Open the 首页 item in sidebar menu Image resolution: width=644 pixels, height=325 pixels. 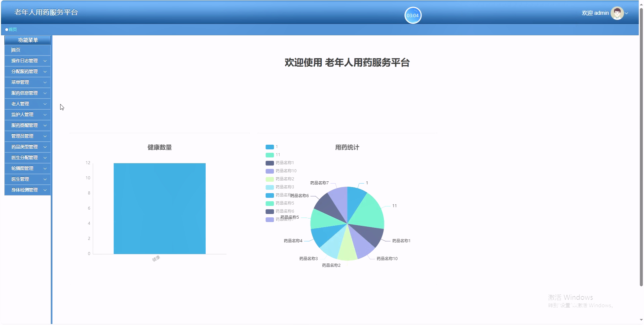point(28,50)
